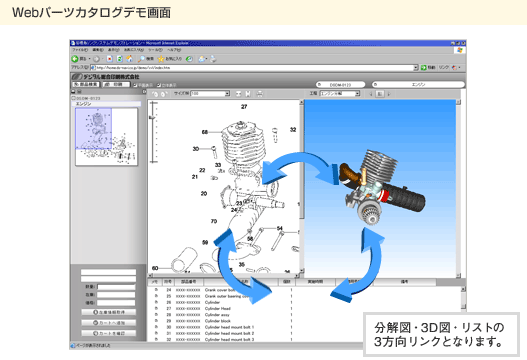Click the cart confirm button at the bottom left
The image size is (527, 360).
[109, 333]
